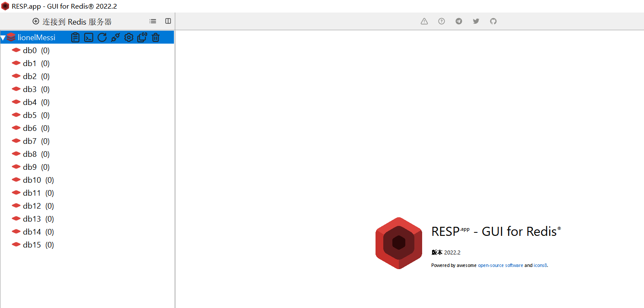Click database db7 (0)
This screenshot has height=308, width=644.
click(x=31, y=141)
